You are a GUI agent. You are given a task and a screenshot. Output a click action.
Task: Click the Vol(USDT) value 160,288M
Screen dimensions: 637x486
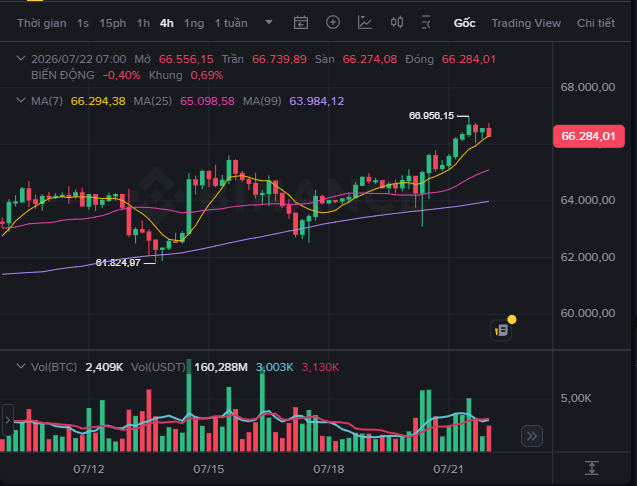pyautogui.click(x=221, y=367)
